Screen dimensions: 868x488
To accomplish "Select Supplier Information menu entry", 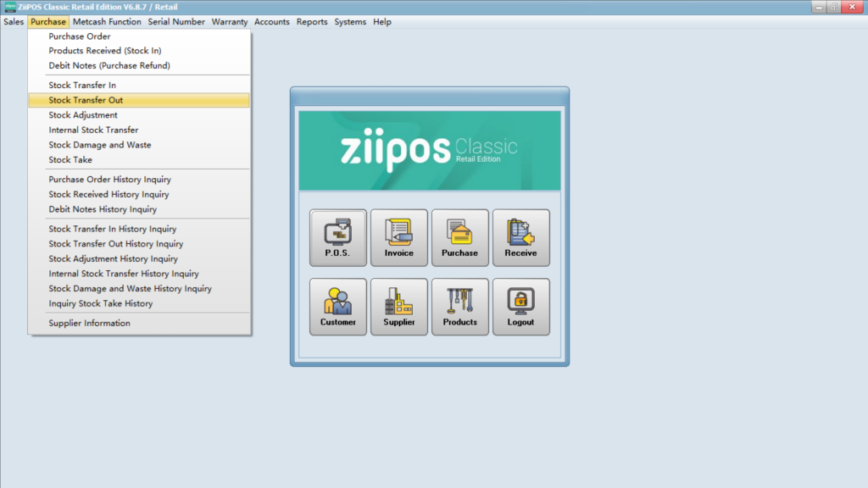I will tap(89, 323).
